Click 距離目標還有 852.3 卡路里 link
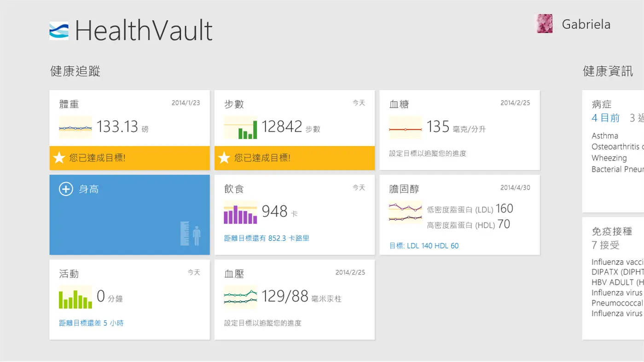 coord(267,238)
